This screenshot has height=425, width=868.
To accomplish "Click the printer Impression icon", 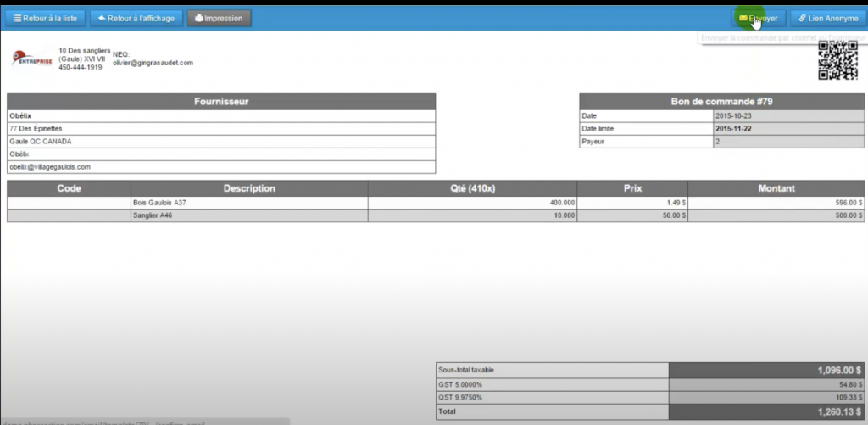I will (198, 18).
